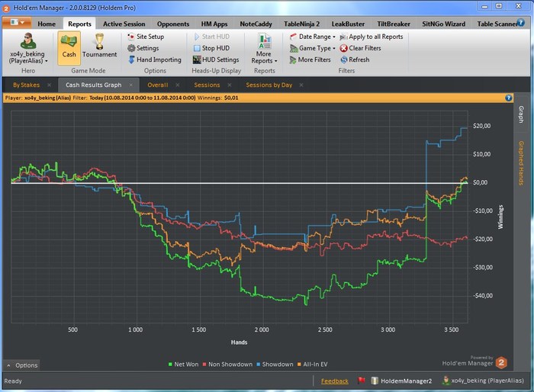Expand the Options panel
Screen dimensions: 534x392
point(22,365)
